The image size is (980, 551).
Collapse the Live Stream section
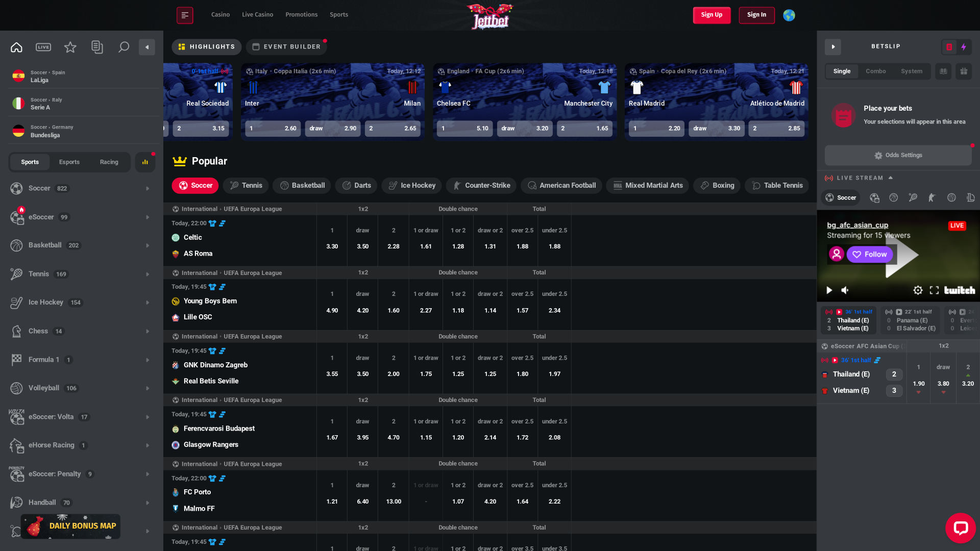point(891,178)
